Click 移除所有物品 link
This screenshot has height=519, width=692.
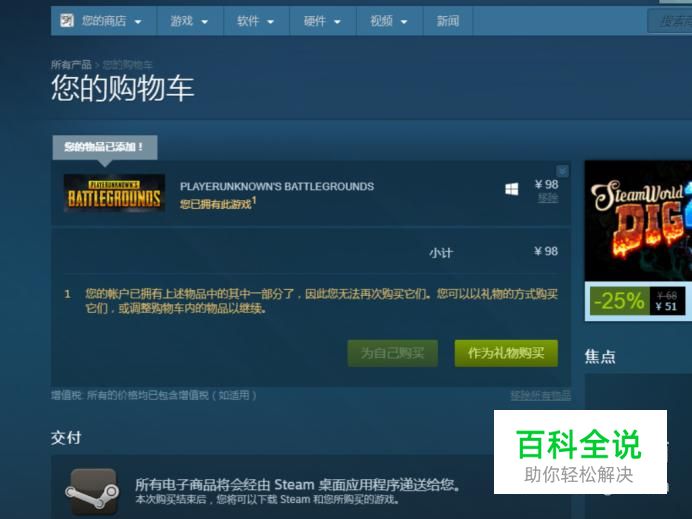[x=541, y=395]
